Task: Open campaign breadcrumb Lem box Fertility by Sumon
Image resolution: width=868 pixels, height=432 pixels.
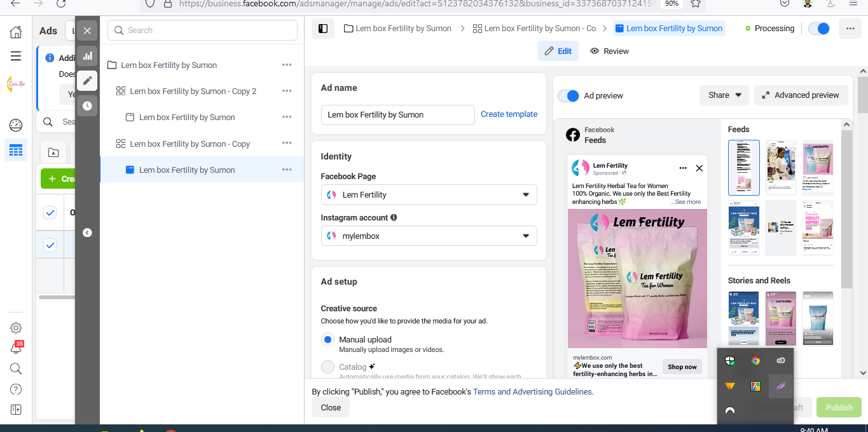Action: (397, 29)
